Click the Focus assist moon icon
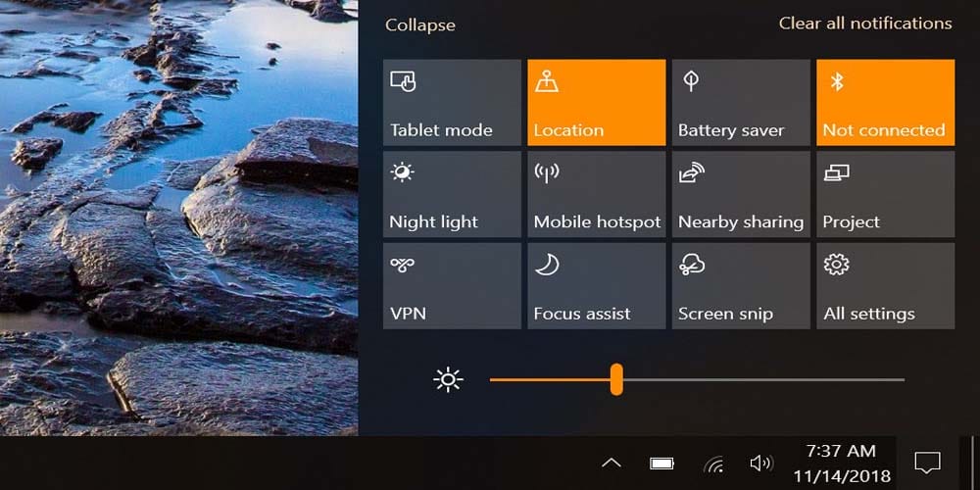 (x=547, y=265)
